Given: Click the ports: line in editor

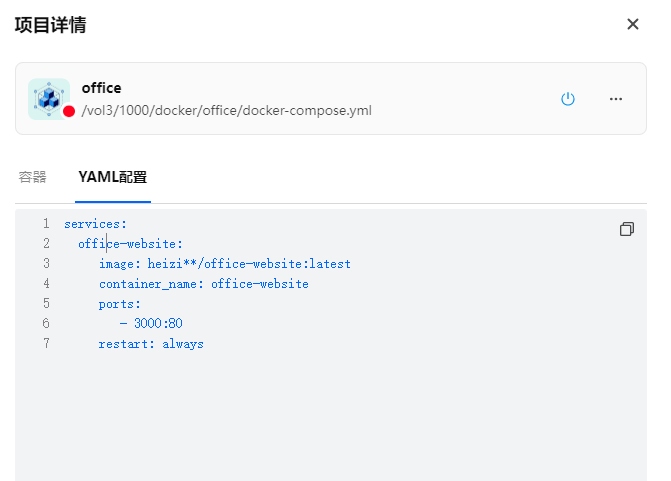Looking at the screenshot, I should click(120, 304).
